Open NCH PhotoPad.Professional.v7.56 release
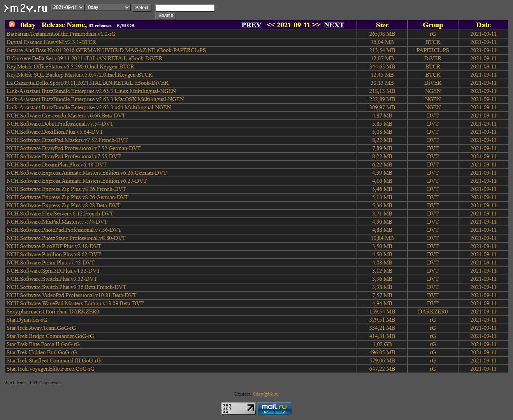 [64, 230]
